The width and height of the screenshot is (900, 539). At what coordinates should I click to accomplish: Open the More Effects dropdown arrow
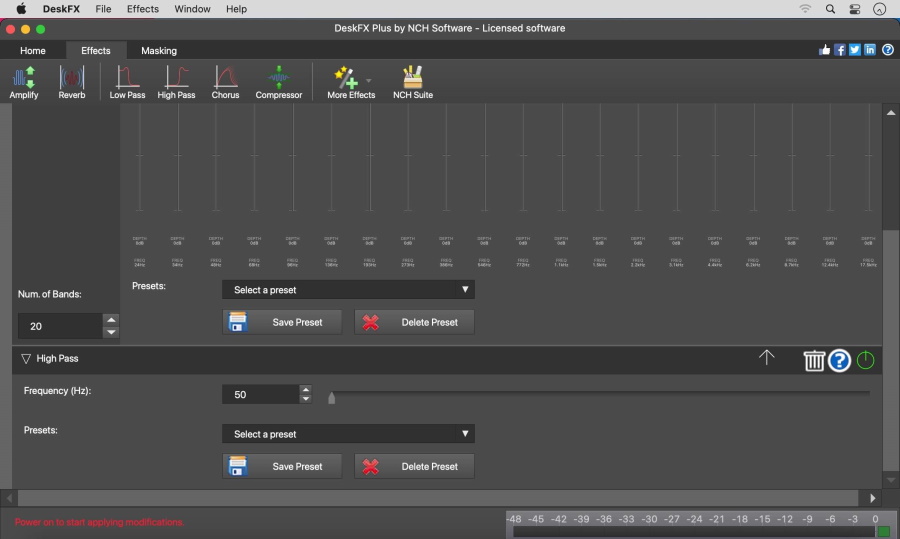[x=368, y=80]
